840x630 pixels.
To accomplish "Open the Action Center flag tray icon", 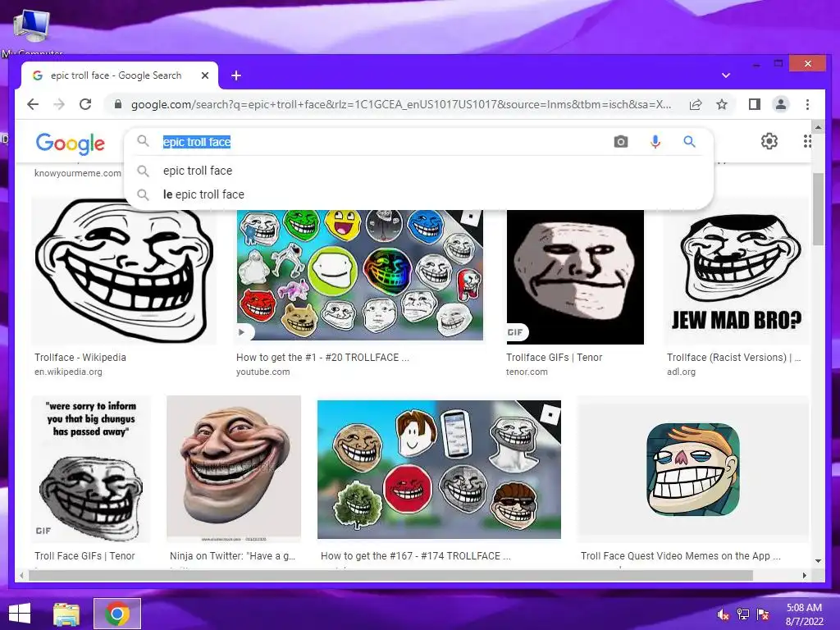I will pos(763,614).
